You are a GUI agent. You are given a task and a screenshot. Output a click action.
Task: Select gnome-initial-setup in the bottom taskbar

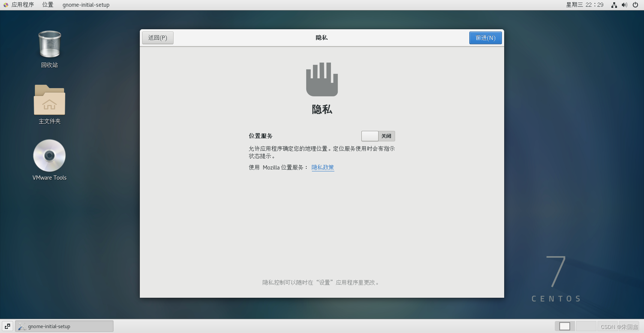pos(64,326)
